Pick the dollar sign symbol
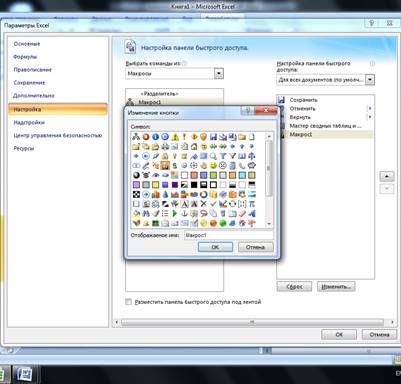The width and height of the screenshot is (401, 384). click(x=175, y=166)
